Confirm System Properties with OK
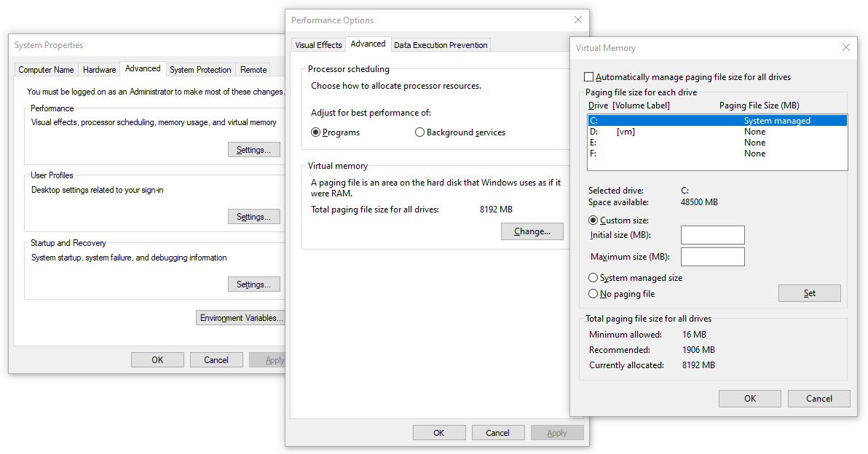 157,360
